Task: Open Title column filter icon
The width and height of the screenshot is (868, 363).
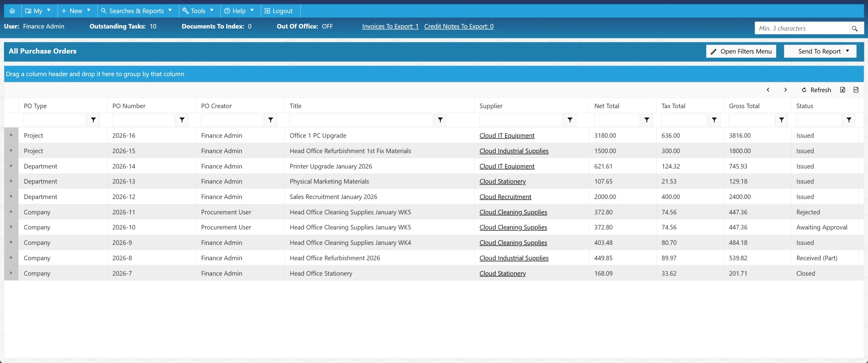Action: click(440, 120)
